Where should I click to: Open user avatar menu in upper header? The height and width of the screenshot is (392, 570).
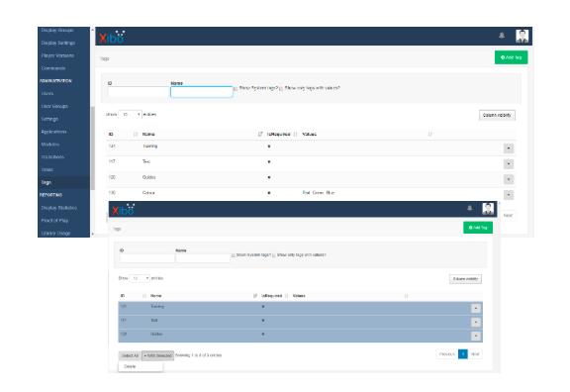[x=522, y=36]
